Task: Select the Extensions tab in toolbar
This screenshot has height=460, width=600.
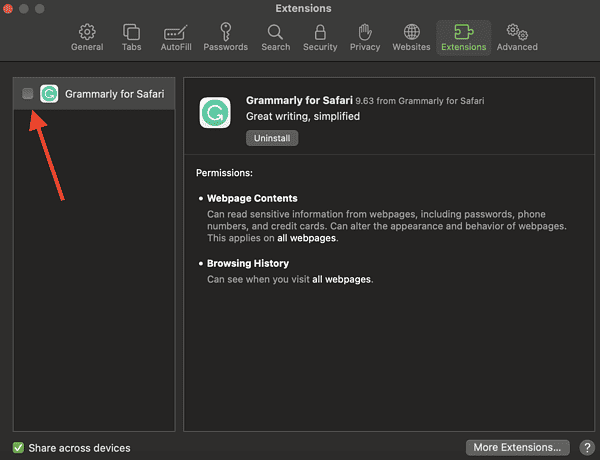Action: pyautogui.click(x=464, y=37)
